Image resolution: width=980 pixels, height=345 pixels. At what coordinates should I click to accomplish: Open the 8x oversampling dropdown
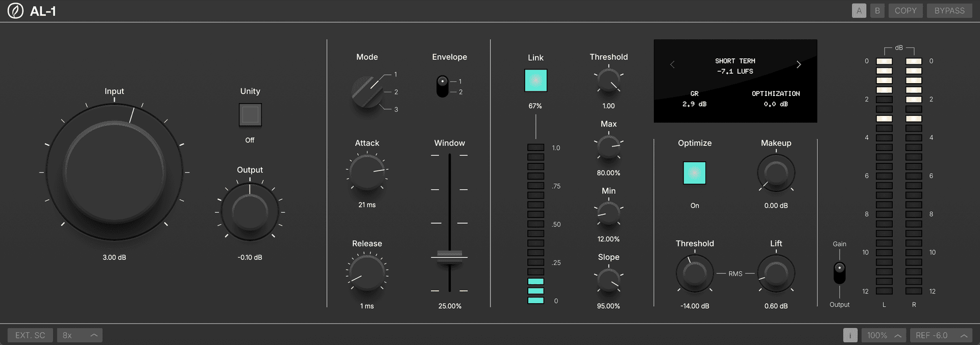(80, 335)
